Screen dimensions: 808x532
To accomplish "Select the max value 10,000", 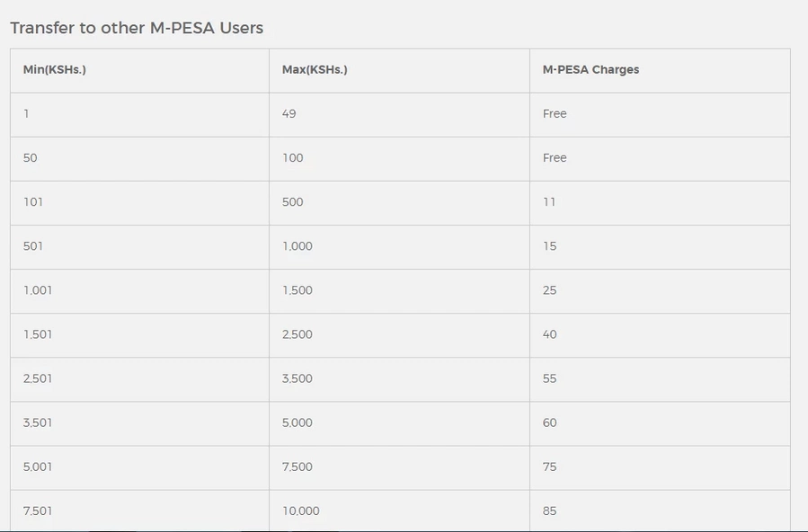I will (x=301, y=511).
